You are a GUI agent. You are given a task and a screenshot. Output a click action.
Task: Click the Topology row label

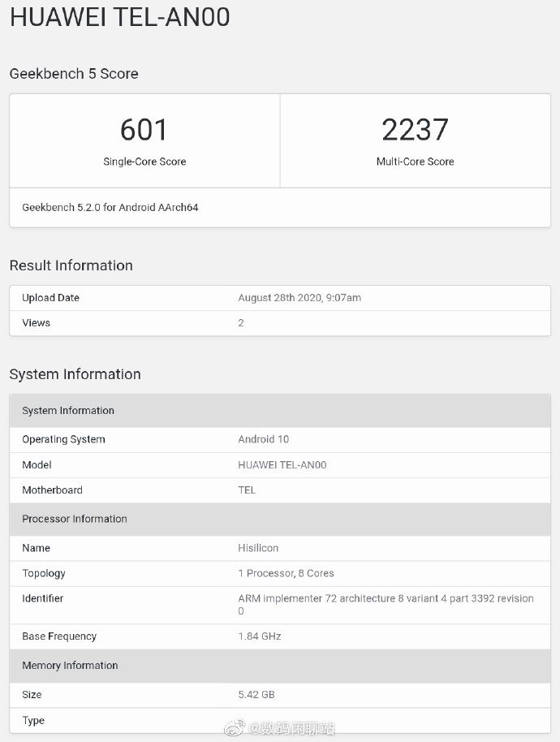tap(44, 573)
